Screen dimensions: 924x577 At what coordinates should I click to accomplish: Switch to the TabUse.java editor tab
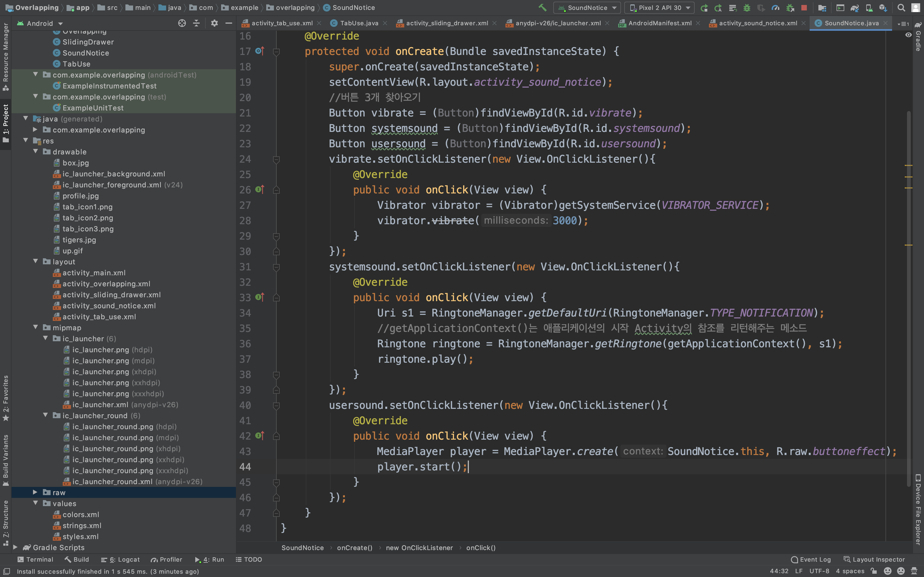coord(359,23)
